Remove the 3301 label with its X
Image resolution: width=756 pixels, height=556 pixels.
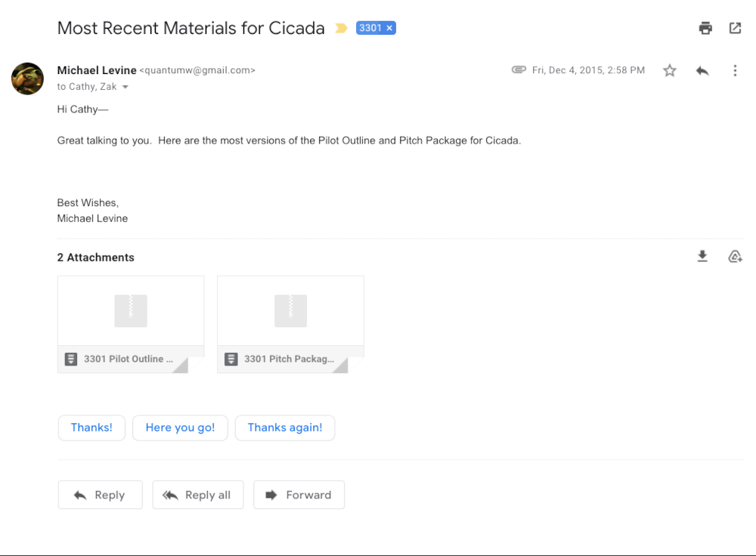(389, 28)
